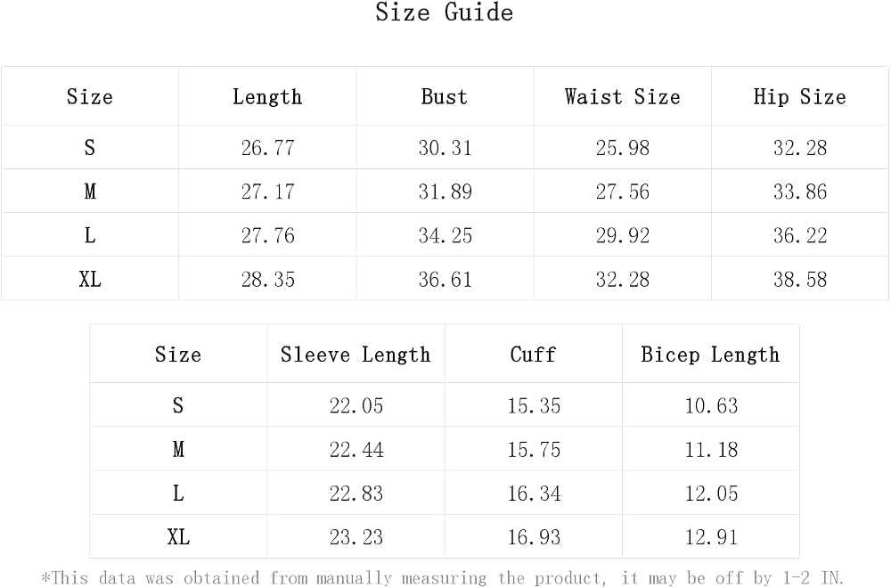Screen dimensions: 891x588
Task: Click the Size Guide title
Action: pos(445,12)
